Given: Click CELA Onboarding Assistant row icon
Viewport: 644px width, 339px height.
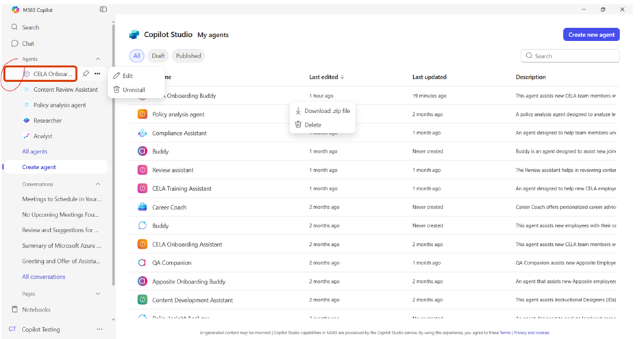Looking at the screenshot, I should [142, 244].
